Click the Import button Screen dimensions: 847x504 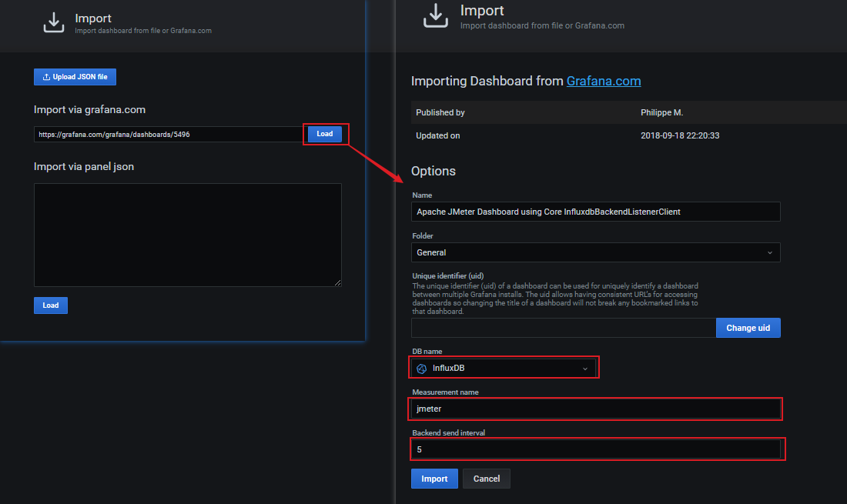(434, 479)
